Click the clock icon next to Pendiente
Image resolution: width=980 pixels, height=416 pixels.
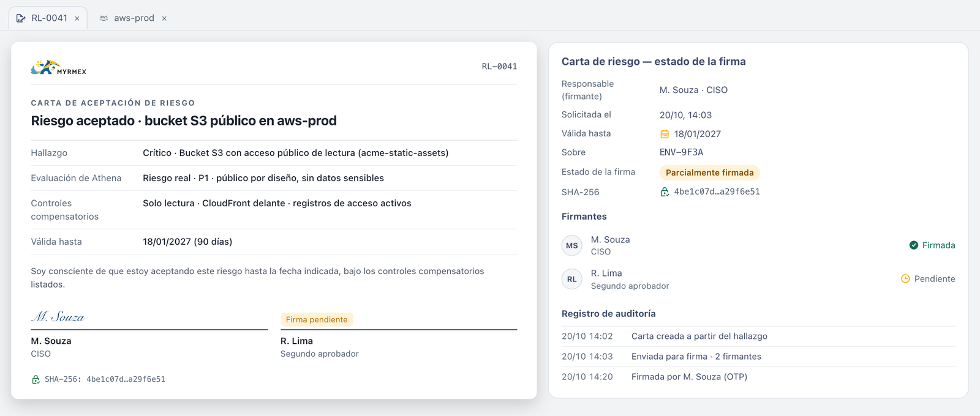click(x=905, y=279)
